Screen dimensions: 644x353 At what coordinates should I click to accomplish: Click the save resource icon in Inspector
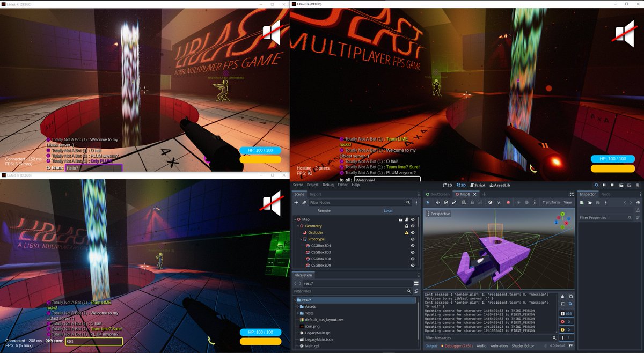click(598, 202)
